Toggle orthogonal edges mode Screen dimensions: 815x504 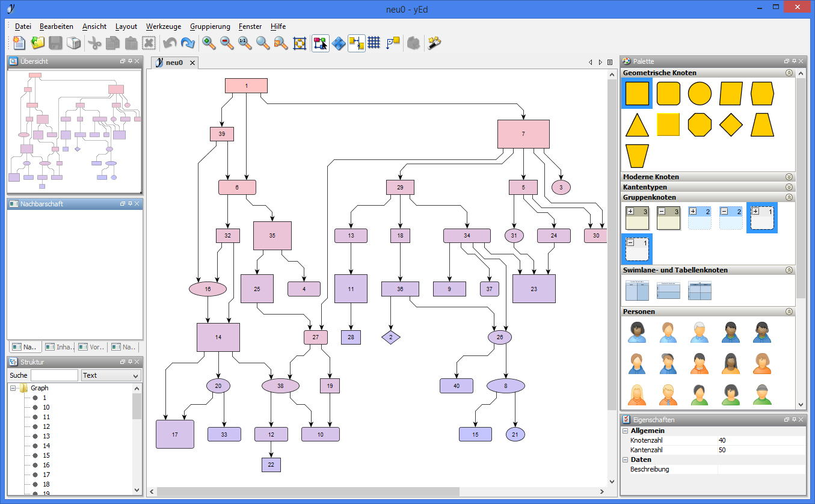click(x=392, y=43)
